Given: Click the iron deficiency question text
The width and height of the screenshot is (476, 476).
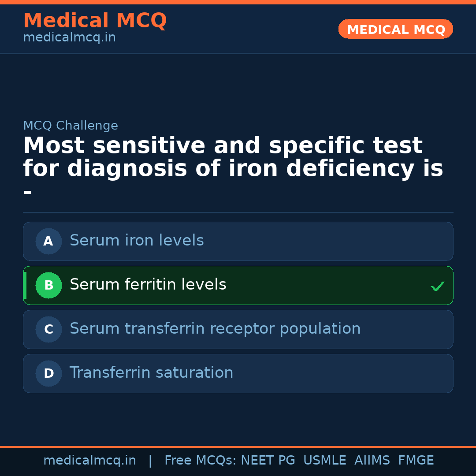Looking at the screenshot, I should 233,157.
